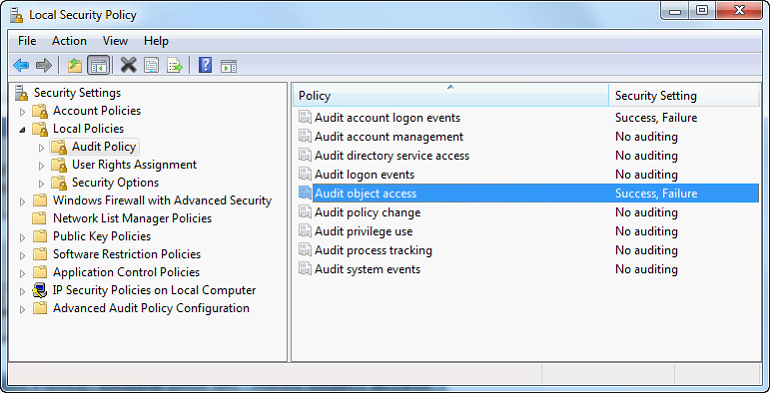771x394 pixels.
Task: Click the Audit system events icon
Action: click(x=305, y=269)
